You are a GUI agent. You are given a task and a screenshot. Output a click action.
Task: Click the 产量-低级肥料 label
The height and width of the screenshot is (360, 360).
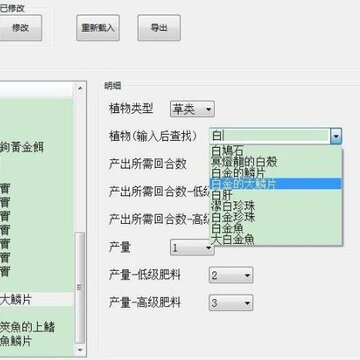(x=145, y=275)
